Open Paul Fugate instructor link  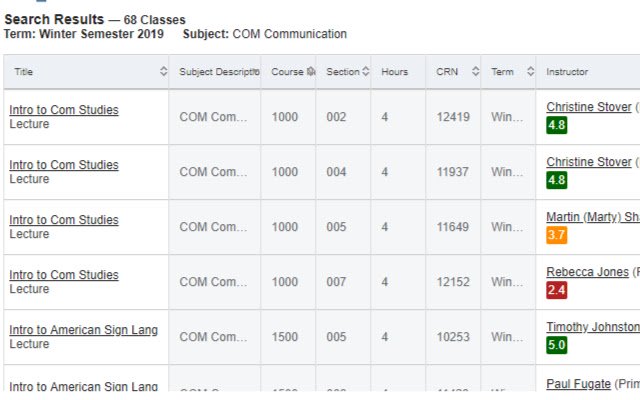coord(578,384)
